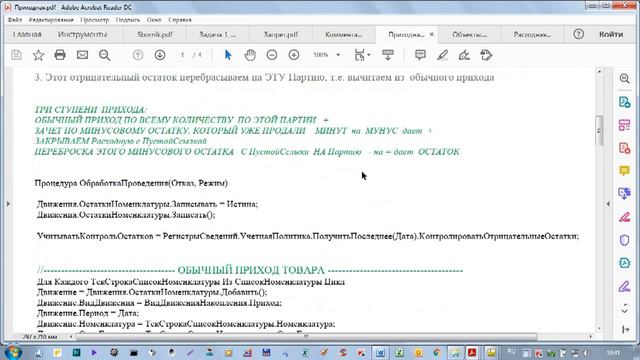Open the Protect shield tool in sidebar
The height and width of the screenshot is (360, 640).
point(624,240)
